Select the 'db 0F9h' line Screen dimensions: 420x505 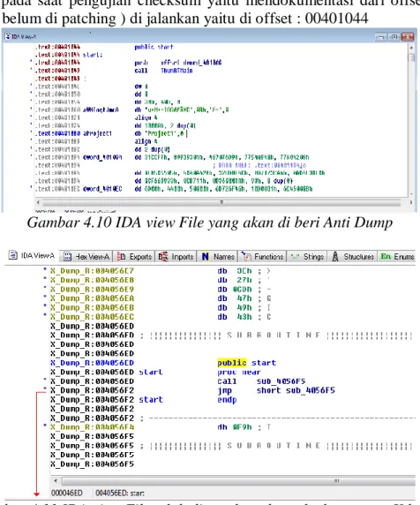(244, 427)
